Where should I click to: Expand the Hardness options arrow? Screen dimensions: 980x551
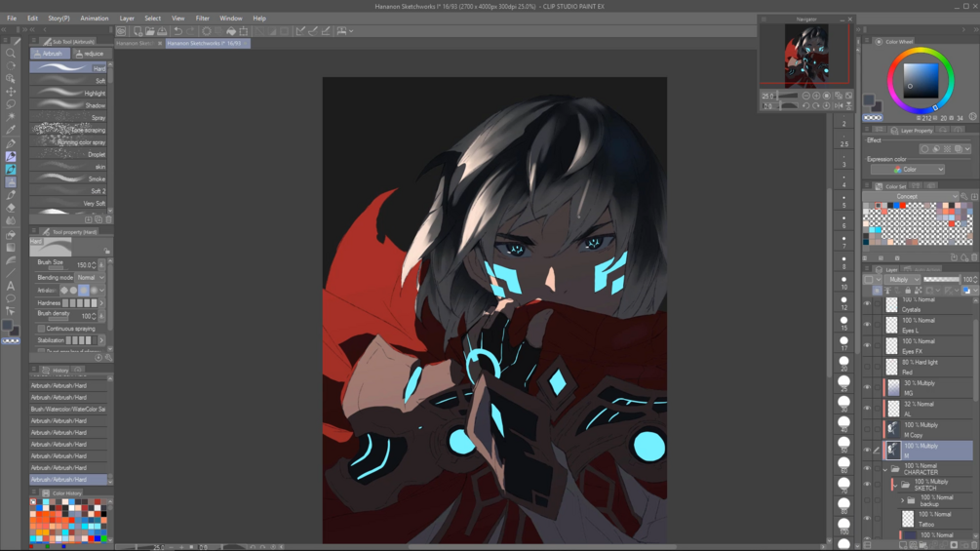pos(101,303)
